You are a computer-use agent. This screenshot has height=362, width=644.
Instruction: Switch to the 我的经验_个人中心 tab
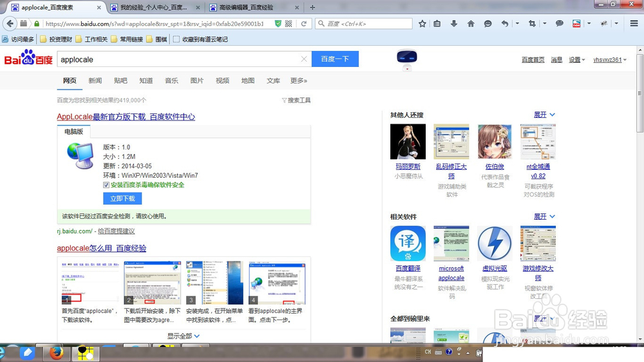point(154,7)
